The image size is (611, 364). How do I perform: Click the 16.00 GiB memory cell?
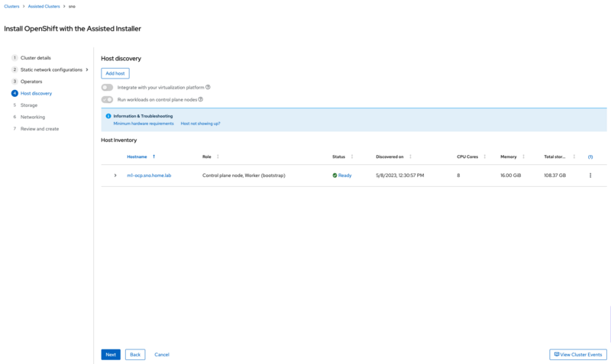(510, 176)
